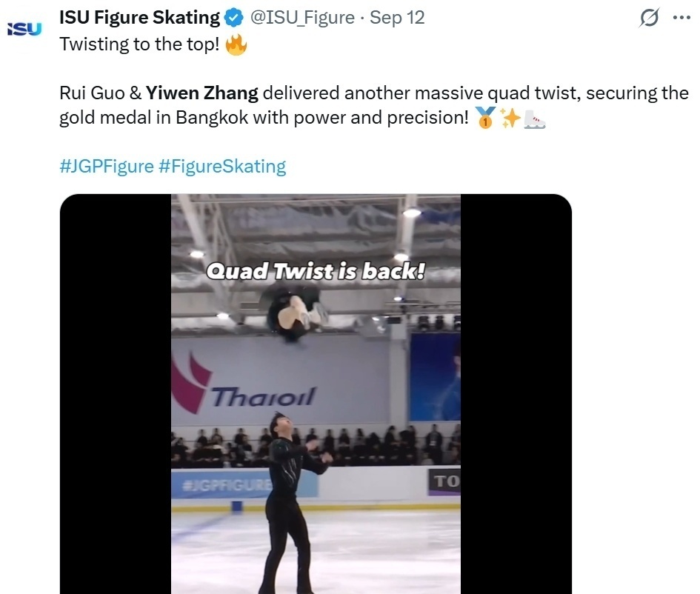The width and height of the screenshot is (700, 594).
Task: Click the 'Twisting to the top!' text
Action: click(139, 44)
